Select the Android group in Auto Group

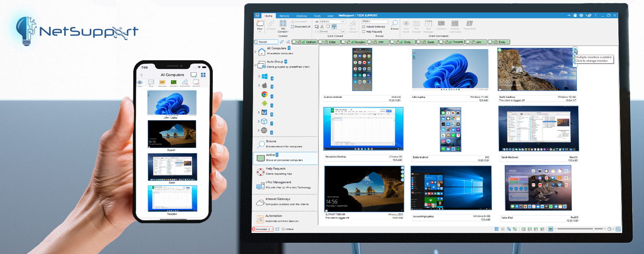(264, 103)
